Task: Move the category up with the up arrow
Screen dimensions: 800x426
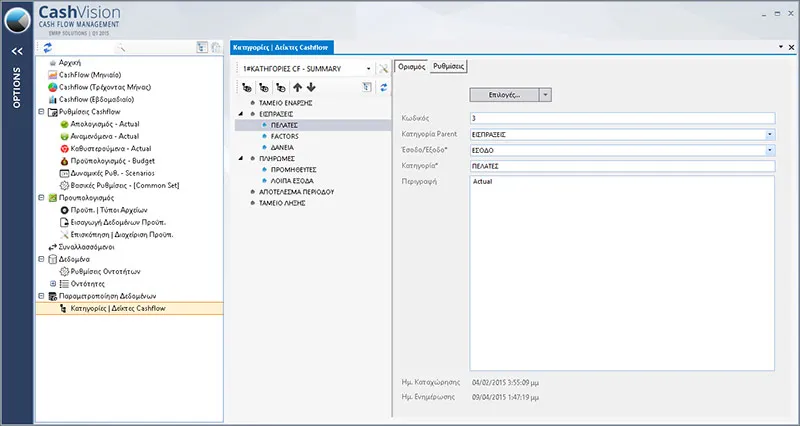Action: [x=297, y=87]
